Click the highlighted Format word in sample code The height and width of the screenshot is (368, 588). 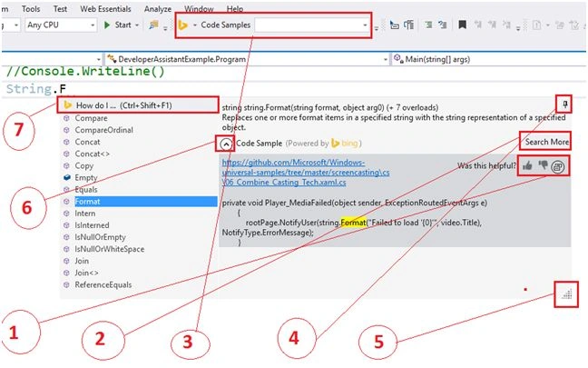coord(353,223)
